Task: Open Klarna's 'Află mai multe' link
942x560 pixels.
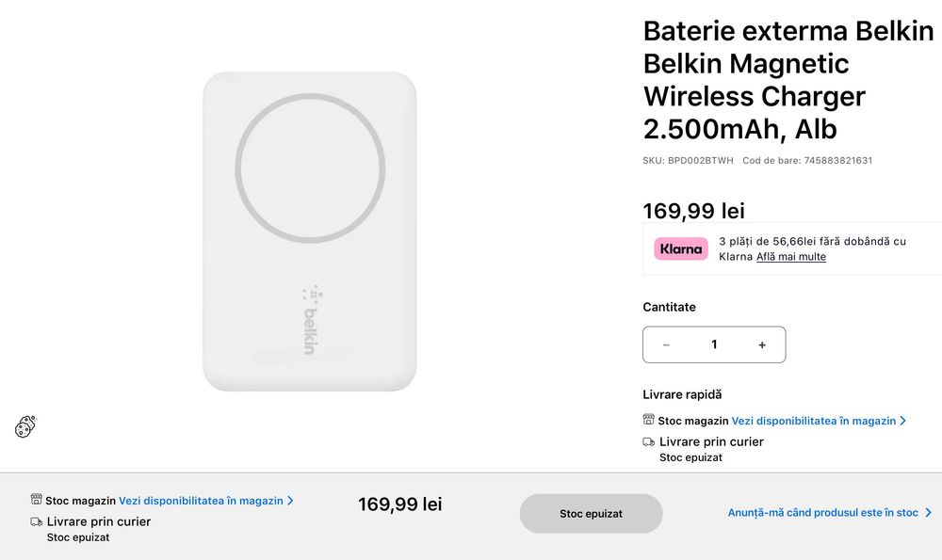Action: coord(791,257)
